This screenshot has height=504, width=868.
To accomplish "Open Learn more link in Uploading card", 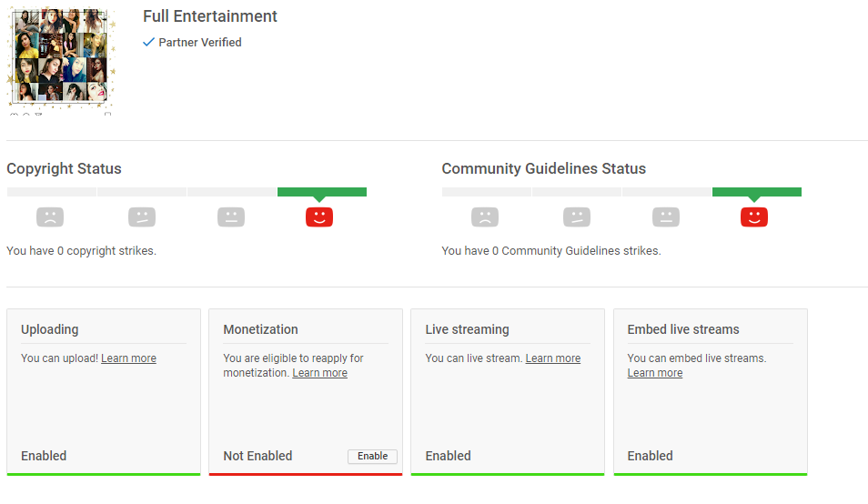I will click(x=128, y=358).
